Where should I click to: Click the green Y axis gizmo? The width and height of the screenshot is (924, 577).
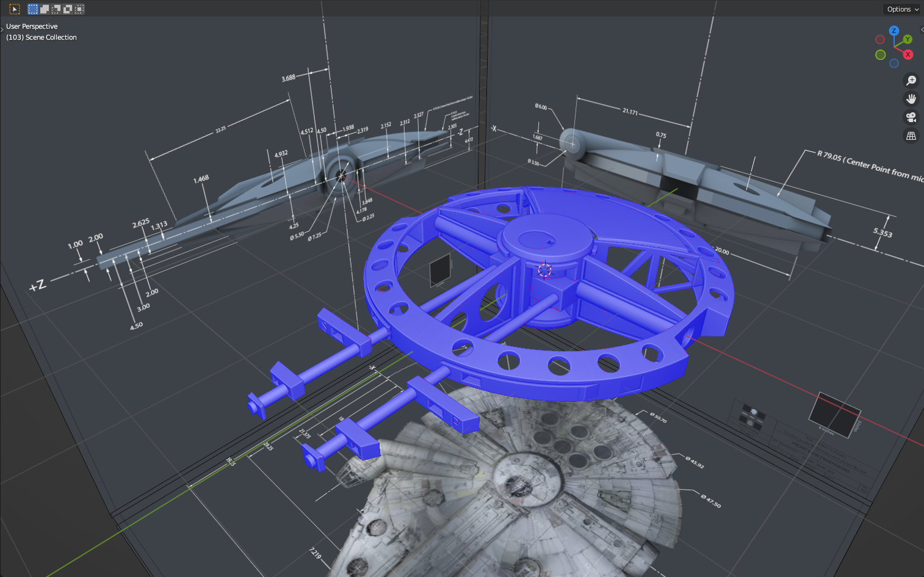tap(908, 40)
